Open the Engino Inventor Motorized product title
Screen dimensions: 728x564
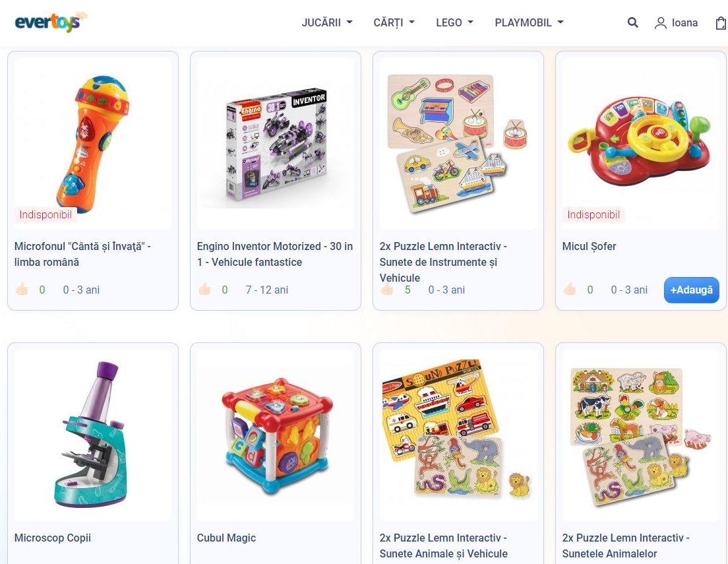tap(275, 254)
